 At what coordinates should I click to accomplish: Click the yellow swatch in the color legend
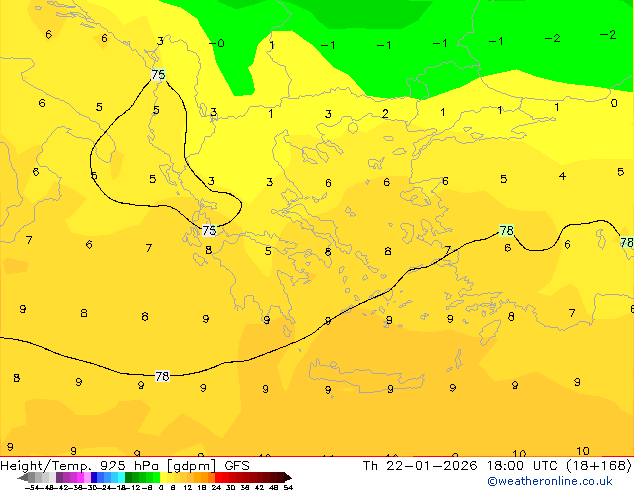(163, 478)
